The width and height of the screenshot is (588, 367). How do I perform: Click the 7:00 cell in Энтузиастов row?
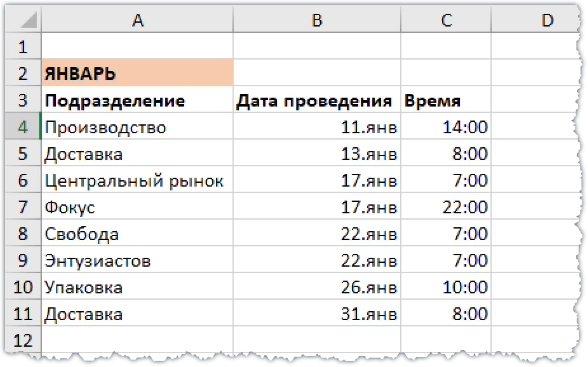point(446,260)
